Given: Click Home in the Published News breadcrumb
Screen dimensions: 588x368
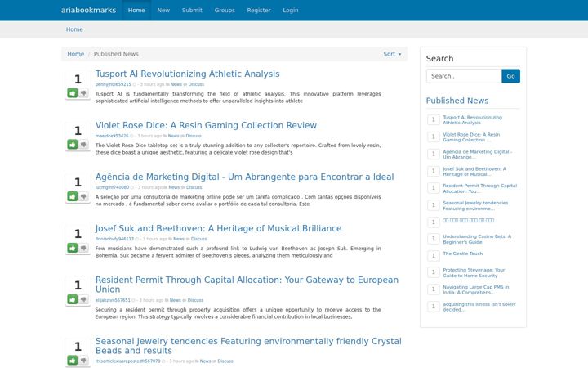Looking at the screenshot, I should (x=76, y=54).
